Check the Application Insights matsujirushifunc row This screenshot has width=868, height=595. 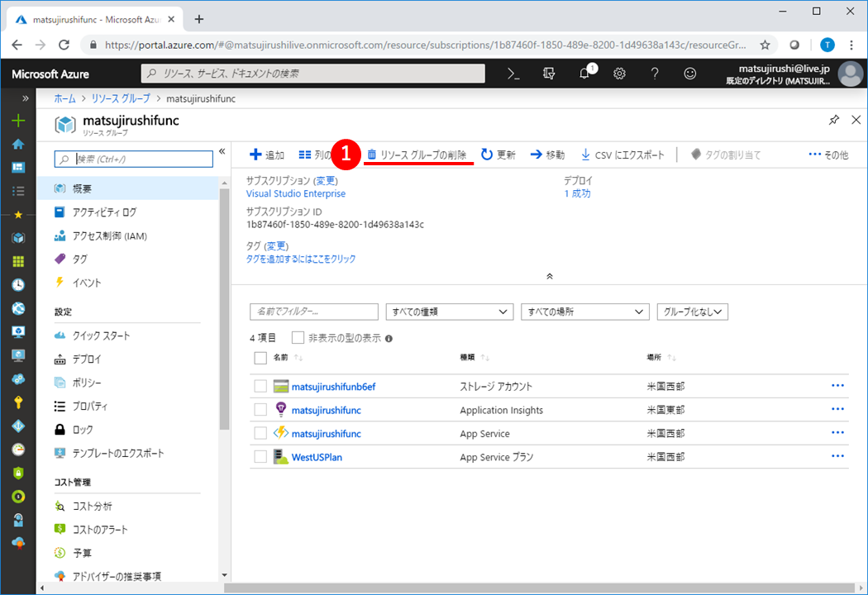click(260, 410)
